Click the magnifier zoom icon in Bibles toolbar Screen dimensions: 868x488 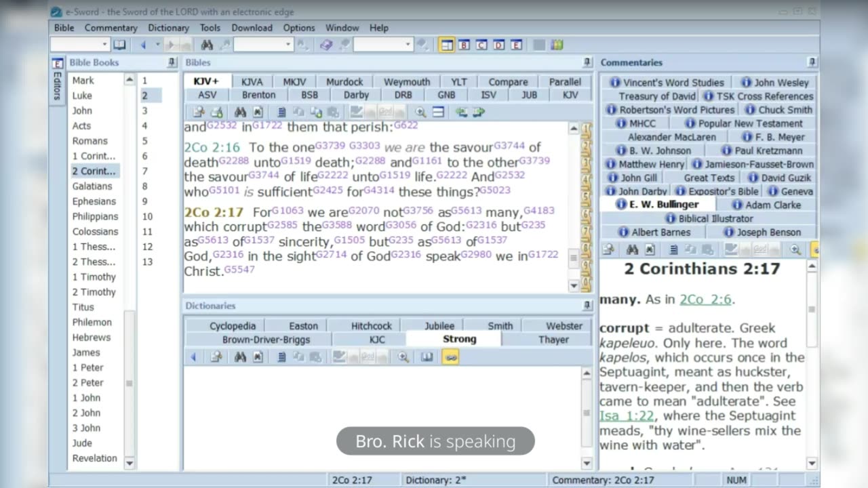[420, 112]
